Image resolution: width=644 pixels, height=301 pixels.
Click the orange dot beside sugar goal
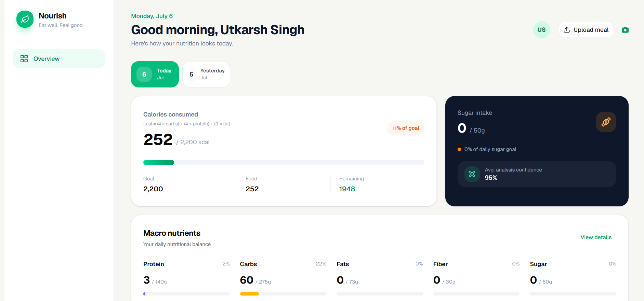click(x=459, y=149)
